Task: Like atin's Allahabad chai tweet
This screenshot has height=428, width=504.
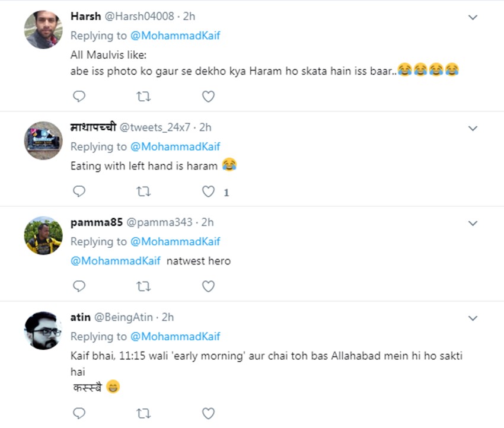Action: [208, 413]
